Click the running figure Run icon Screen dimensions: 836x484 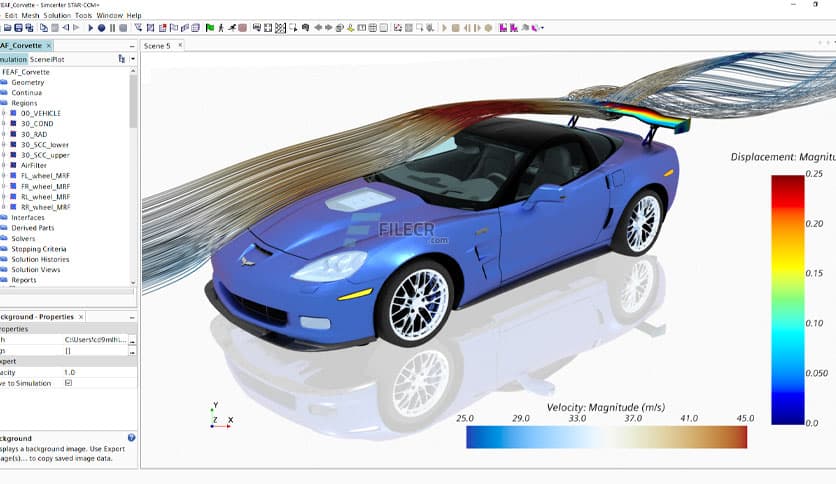tap(231, 28)
